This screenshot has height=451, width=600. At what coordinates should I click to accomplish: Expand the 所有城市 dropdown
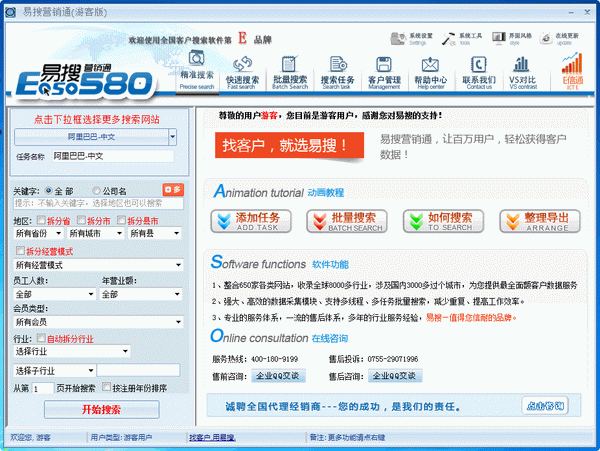pos(96,233)
